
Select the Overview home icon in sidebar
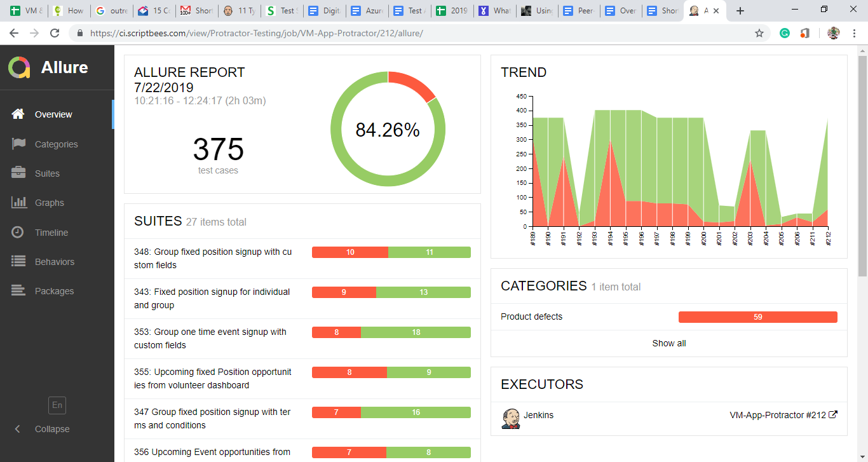coord(18,114)
